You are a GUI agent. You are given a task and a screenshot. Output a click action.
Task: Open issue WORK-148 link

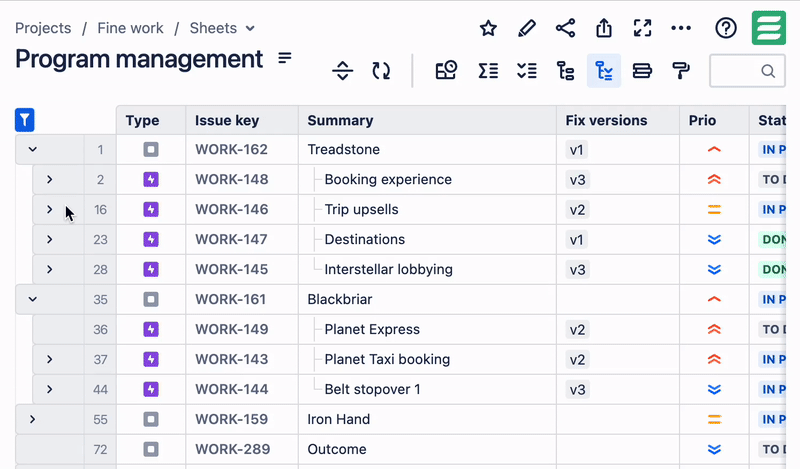click(232, 179)
